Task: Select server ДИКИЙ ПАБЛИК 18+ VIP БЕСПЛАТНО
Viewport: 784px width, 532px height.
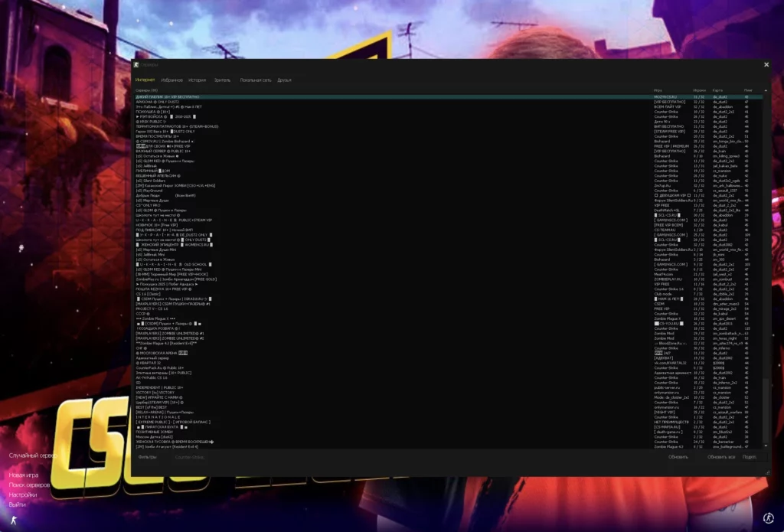Action: (x=449, y=97)
